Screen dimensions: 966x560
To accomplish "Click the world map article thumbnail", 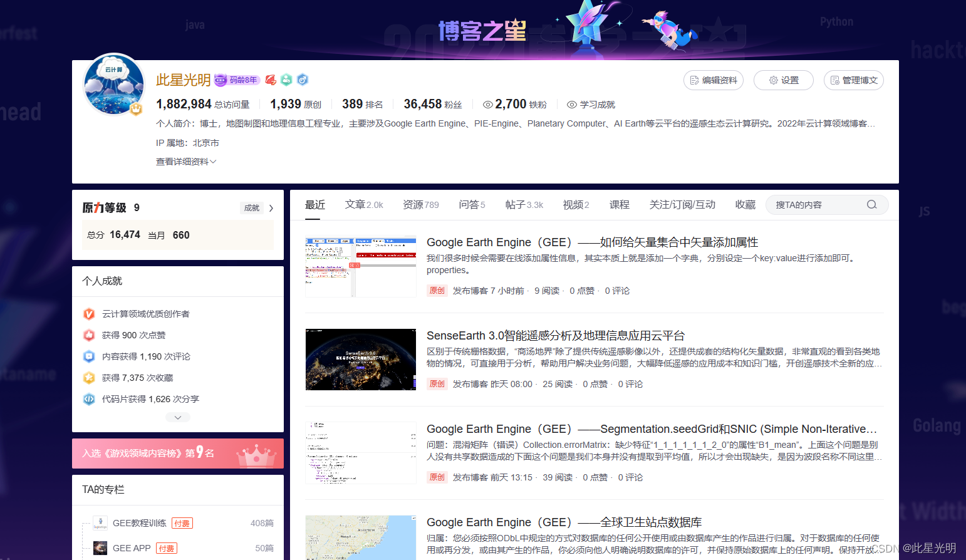I will click(x=360, y=537).
